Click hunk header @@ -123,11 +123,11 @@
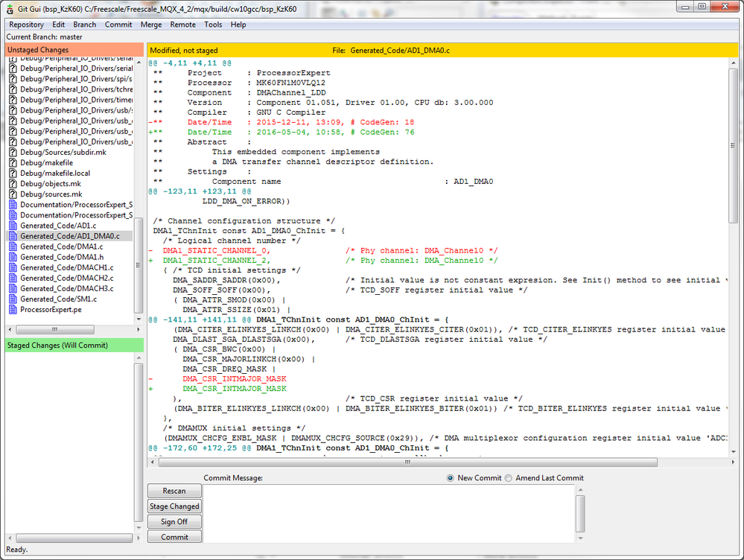The width and height of the screenshot is (744, 560). [200, 191]
